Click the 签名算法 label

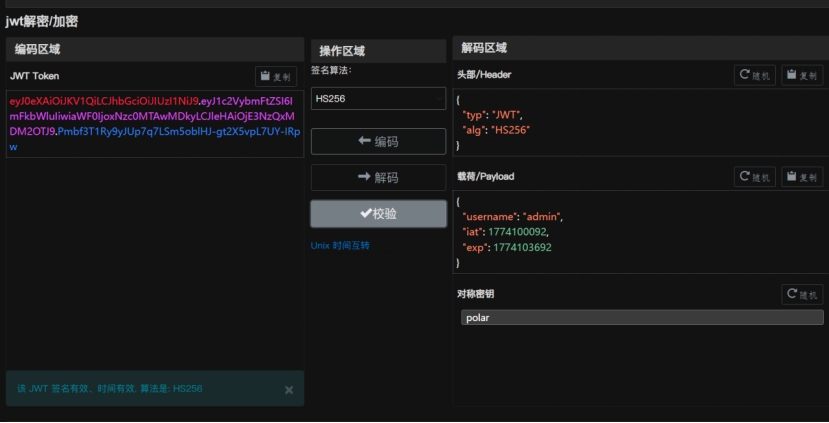pos(331,70)
